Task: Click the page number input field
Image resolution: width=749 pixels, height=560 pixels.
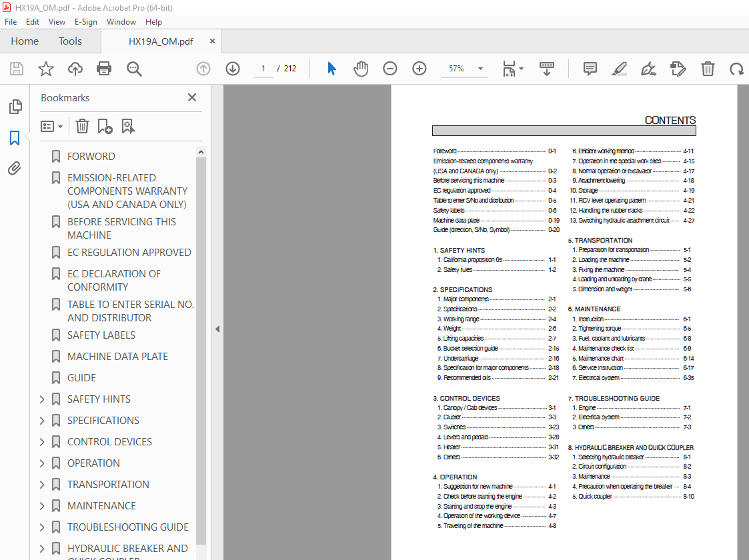Action: point(264,69)
